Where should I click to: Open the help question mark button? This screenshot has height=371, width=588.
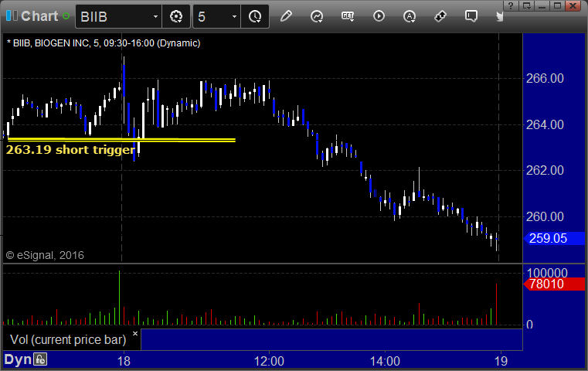coord(511,5)
